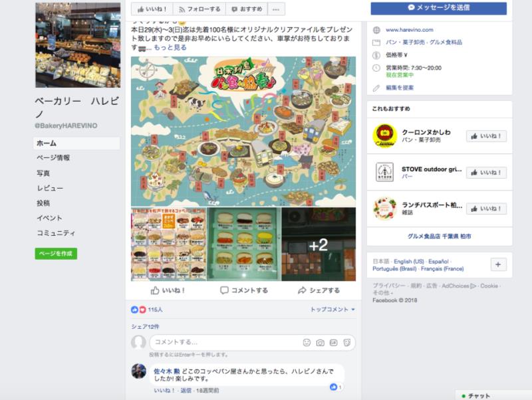Open the www.harevino.com website link
The width and height of the screenshot is (532, 400).
(410, 30)
